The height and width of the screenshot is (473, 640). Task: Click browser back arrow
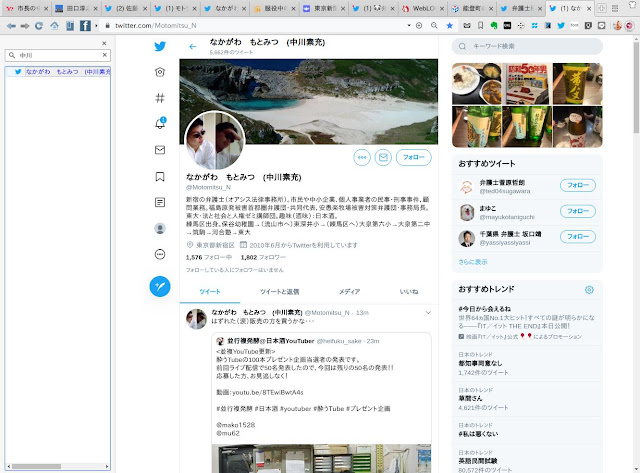click(x=11, y=26)
